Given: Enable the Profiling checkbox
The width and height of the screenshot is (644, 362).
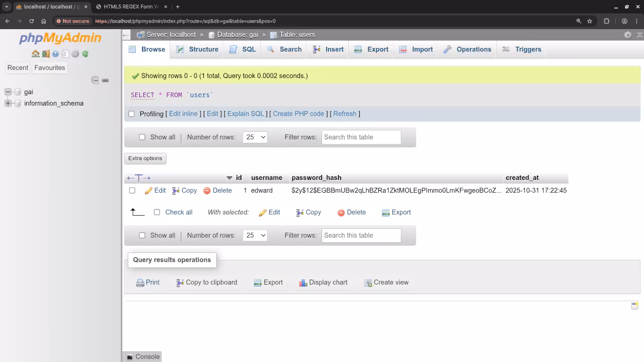Looking at the screenshot, I should [x=131, y=114].
